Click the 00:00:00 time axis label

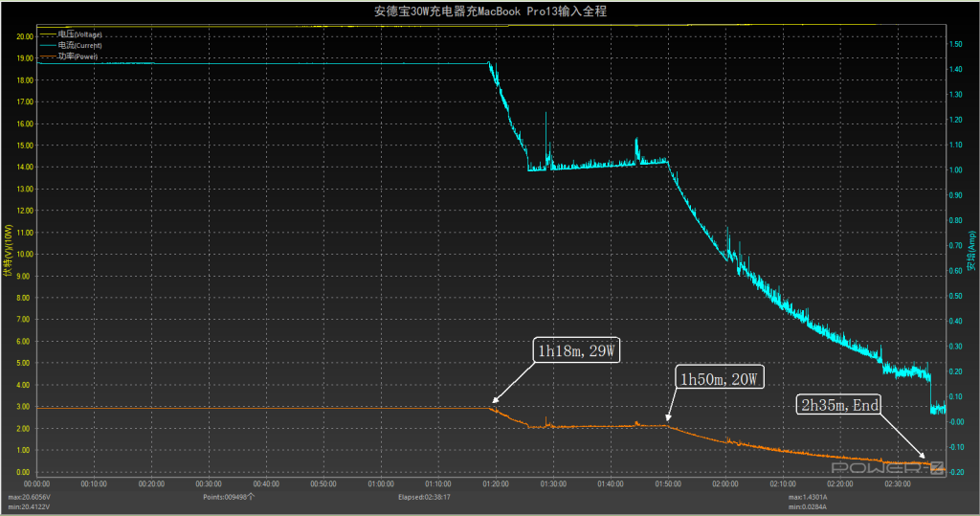pyautogui.click(x=37, y=484)
